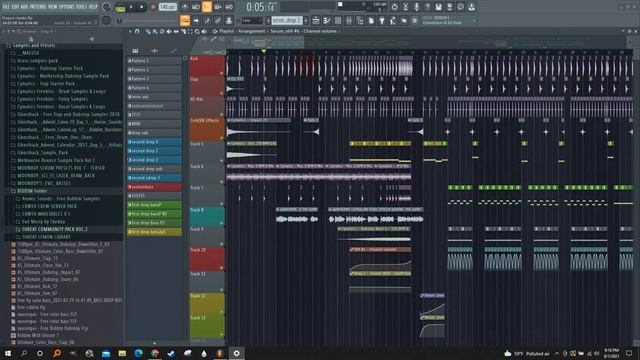640x360 pixels.
Task: Expand the Cymatics - Trap Starter Pack folder
Action: pos(46,84)
